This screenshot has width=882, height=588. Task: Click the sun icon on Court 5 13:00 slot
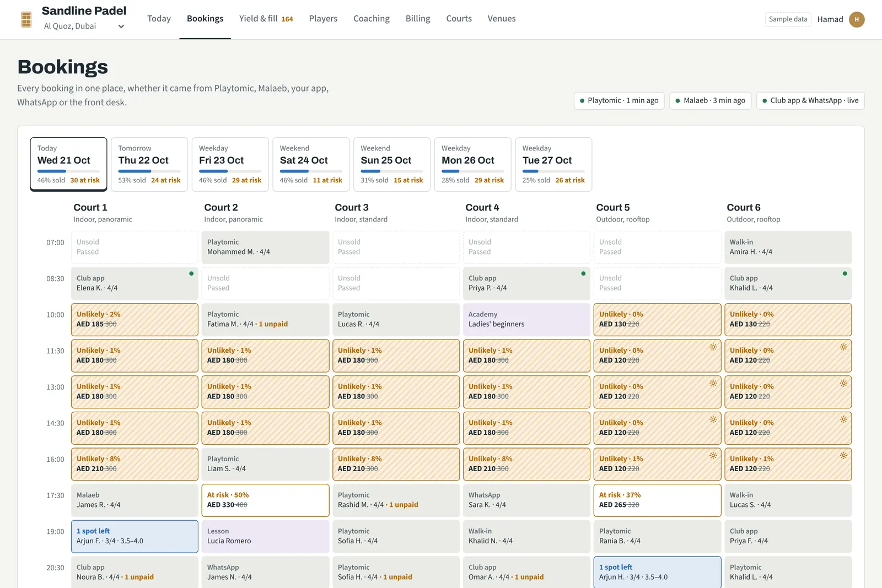click(x=713, y=383)
